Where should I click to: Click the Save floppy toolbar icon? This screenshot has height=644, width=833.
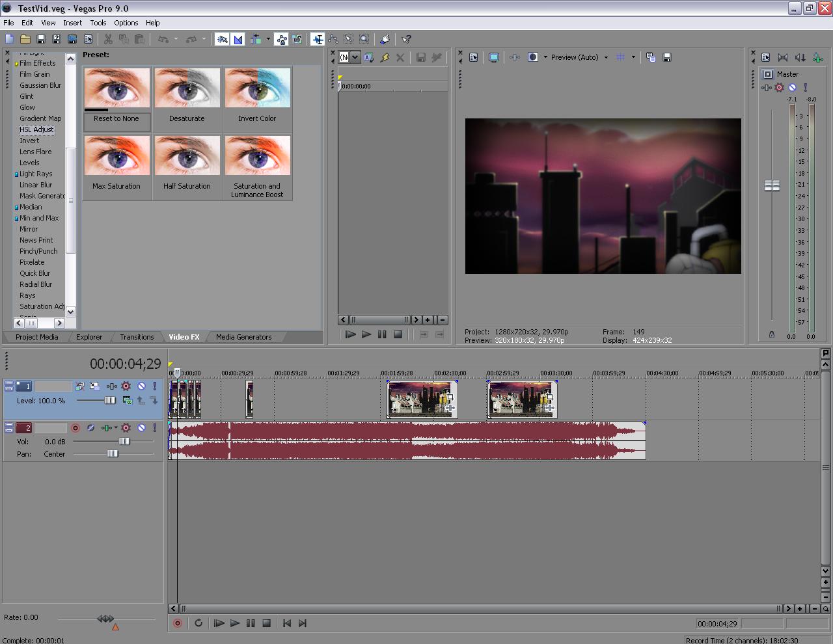click(41, 39)
